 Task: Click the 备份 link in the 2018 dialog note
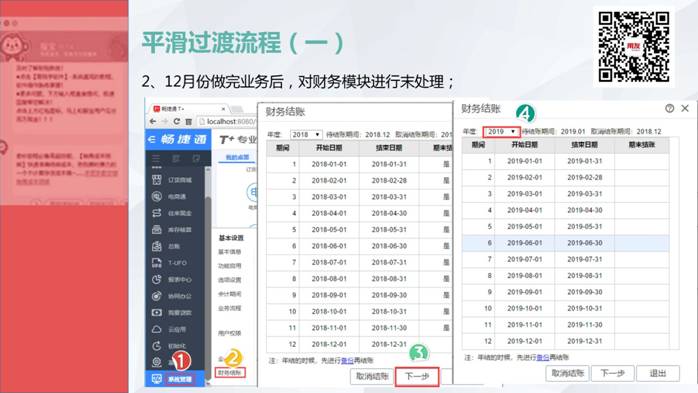pyautogui.click(x=347, y=361)
